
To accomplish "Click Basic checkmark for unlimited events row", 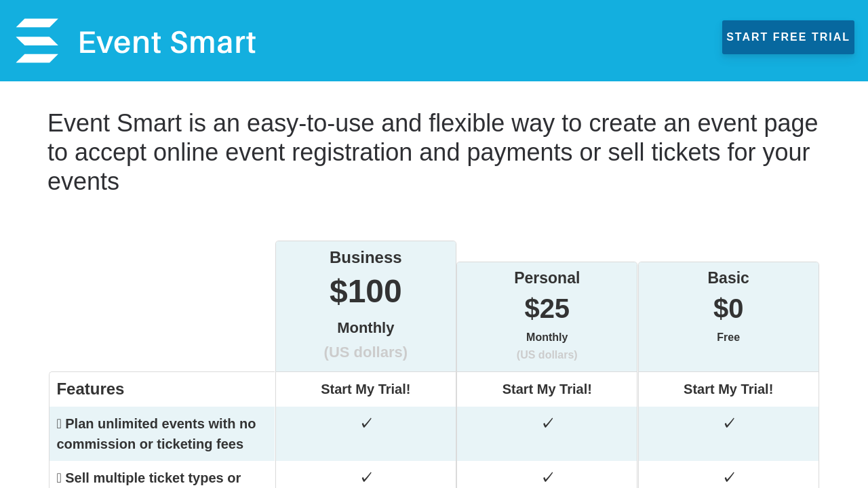I will (x=730, y=424).
